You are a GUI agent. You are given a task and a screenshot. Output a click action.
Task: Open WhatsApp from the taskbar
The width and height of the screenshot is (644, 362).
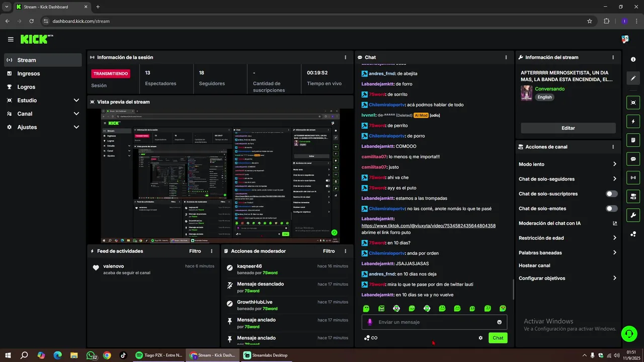tap(92, 355)
